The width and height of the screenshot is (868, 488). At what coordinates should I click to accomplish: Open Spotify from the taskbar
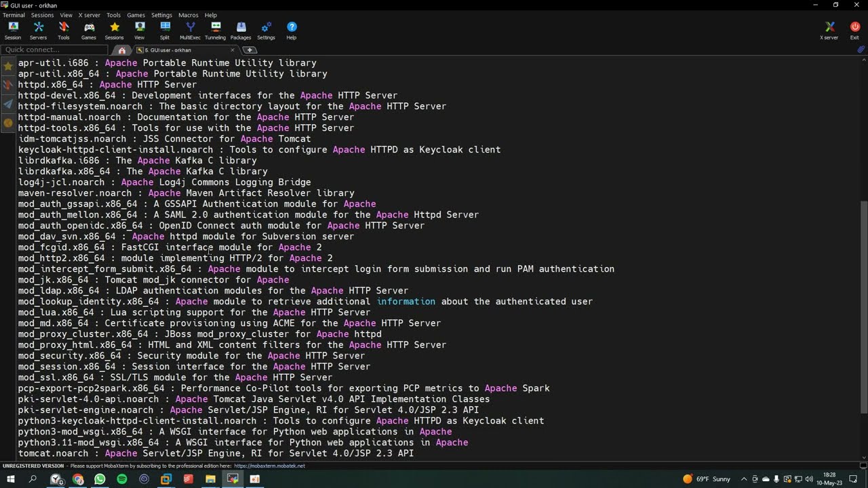point(122,479)
